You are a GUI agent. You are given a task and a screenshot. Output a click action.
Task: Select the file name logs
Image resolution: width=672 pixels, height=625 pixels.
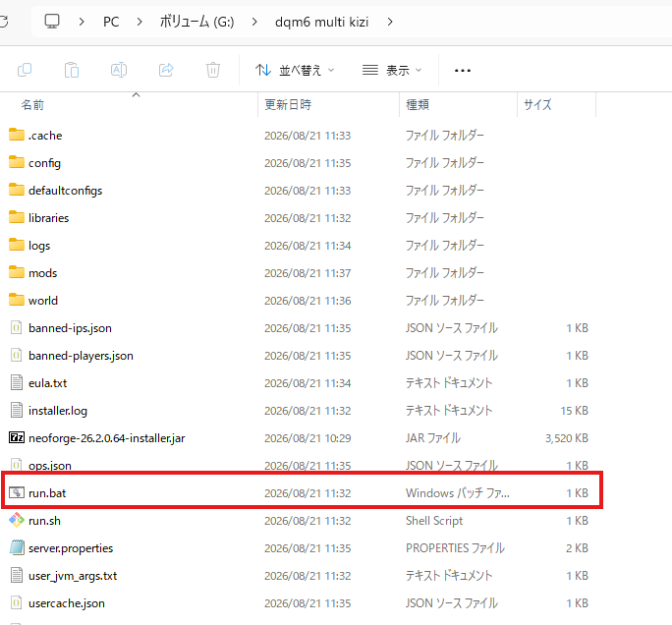tap(39, 246)
